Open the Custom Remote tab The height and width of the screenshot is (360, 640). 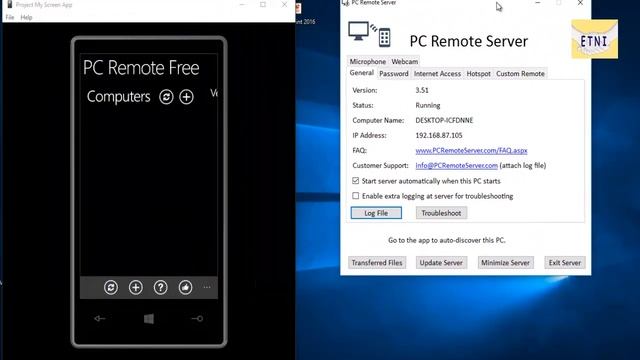(520, 73)
